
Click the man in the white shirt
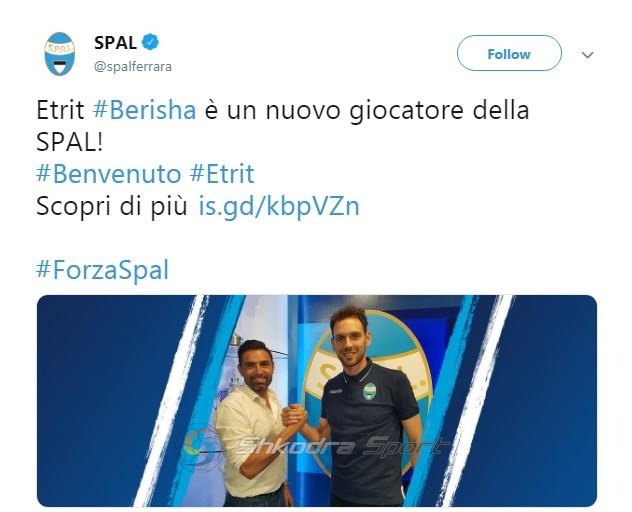click(252, 423)
